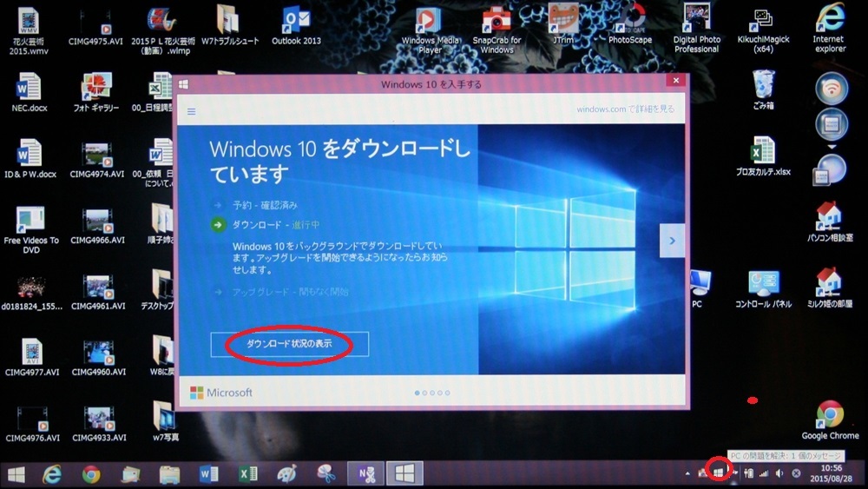Launch JTrim from the desktop
The image size is (868, 489).
pos(563,24)
